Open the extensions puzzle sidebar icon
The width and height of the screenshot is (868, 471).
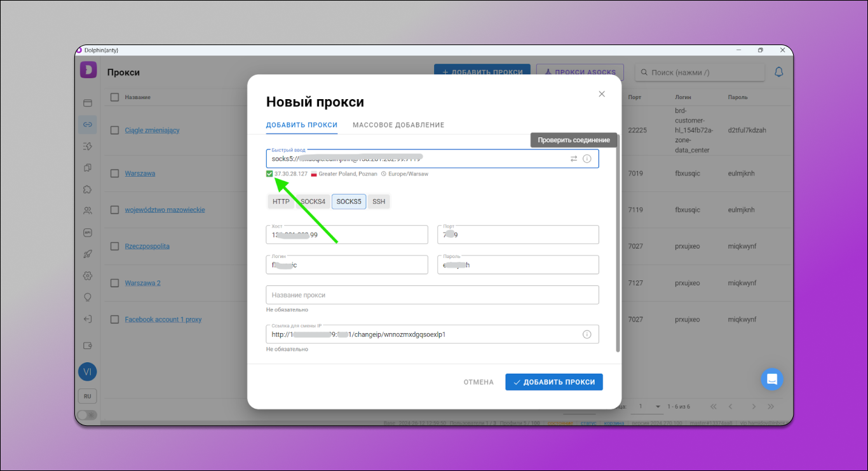88,189
